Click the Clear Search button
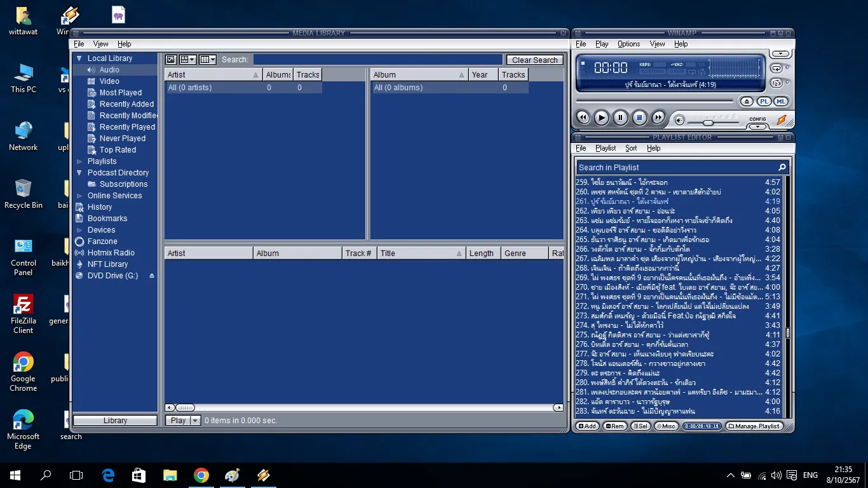Image resolution: width=868 pixels, height=488 pixels. (534, 60)
